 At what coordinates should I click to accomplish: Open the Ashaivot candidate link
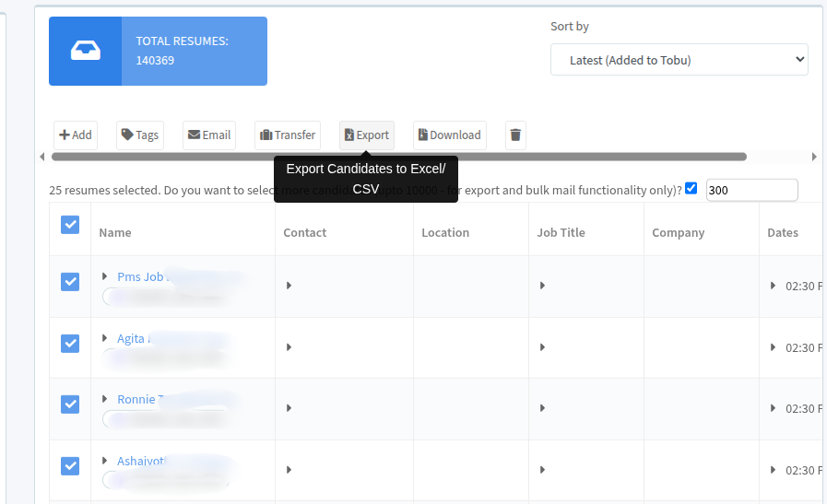141,462
